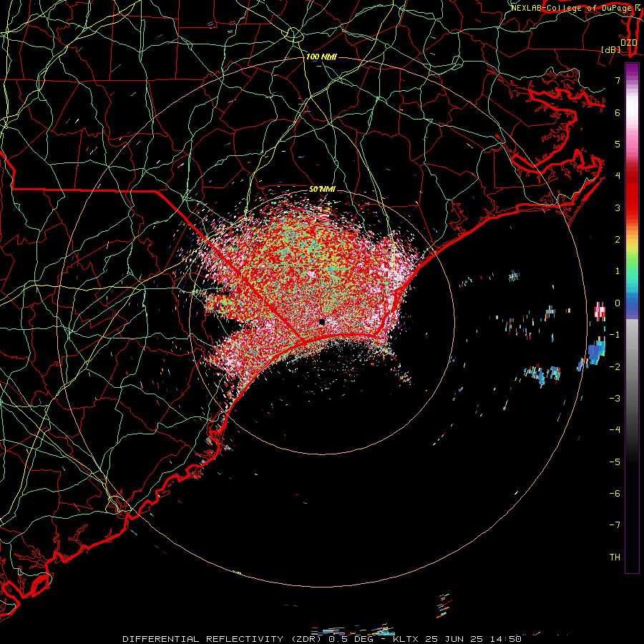
Task: Click the 0 value on the scale
Action: pos(618,303)
